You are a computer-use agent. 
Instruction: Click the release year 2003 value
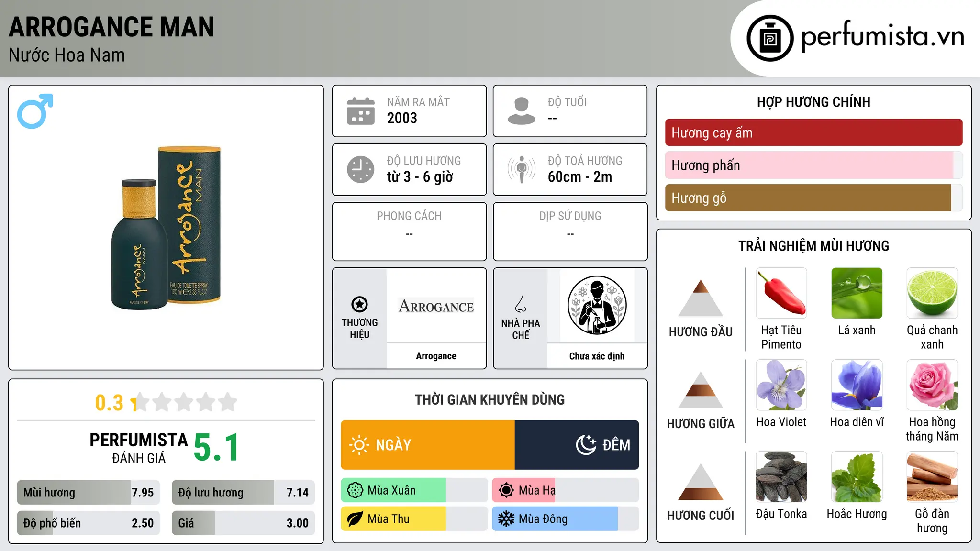[402, 118]
